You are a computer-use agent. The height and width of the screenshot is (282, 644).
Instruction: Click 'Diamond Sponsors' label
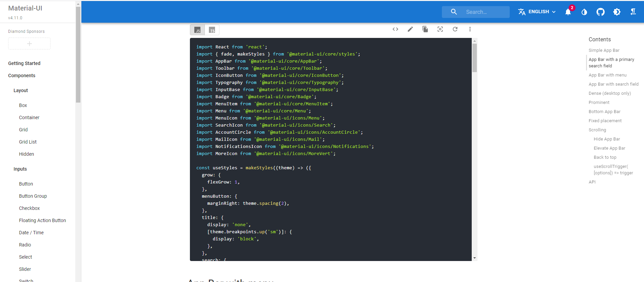point(26,31)
